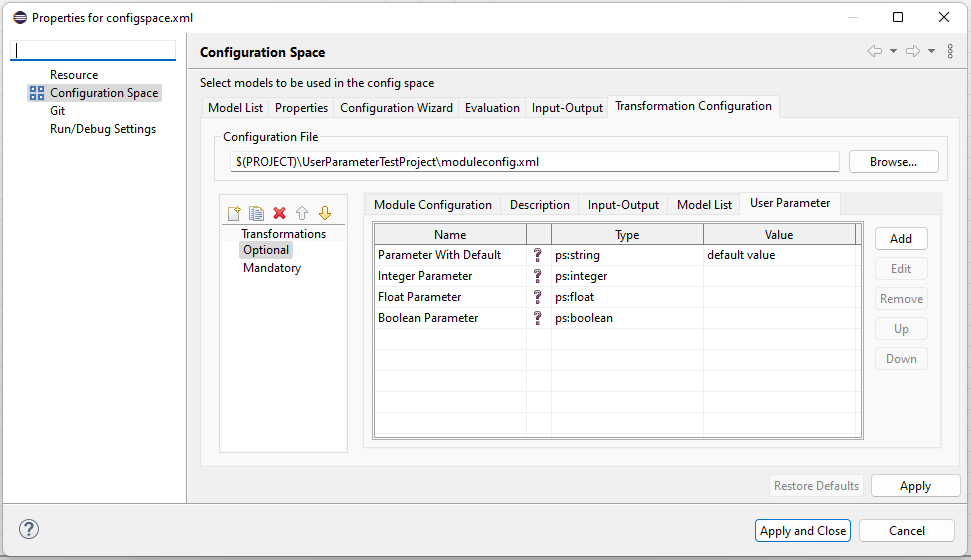This screenshot has width=971, height=560.
Task: Open the forward navigation history dropdown
Action: 931,52
